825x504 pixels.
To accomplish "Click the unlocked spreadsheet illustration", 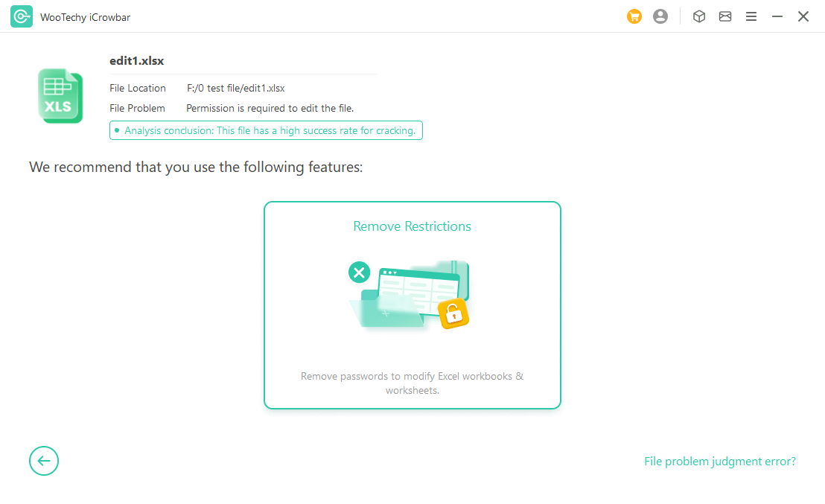I will [410, 294].
